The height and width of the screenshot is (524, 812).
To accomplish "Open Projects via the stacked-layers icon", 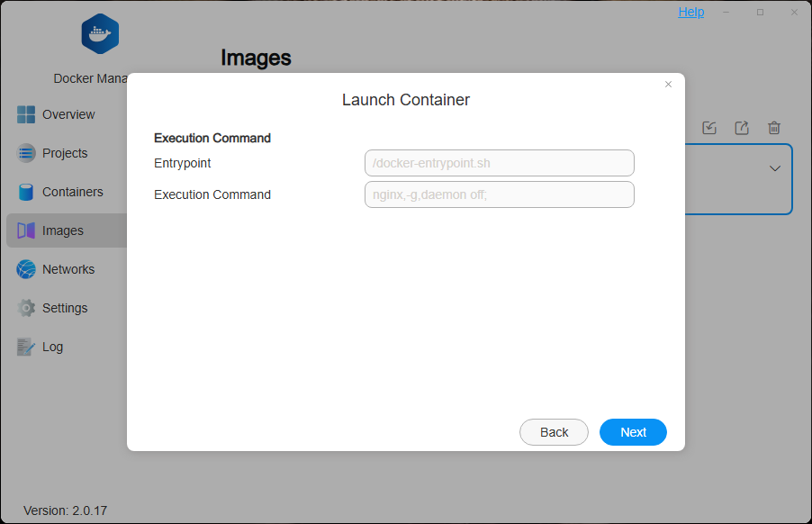I will pyautogui.click(x=26, y=153).
